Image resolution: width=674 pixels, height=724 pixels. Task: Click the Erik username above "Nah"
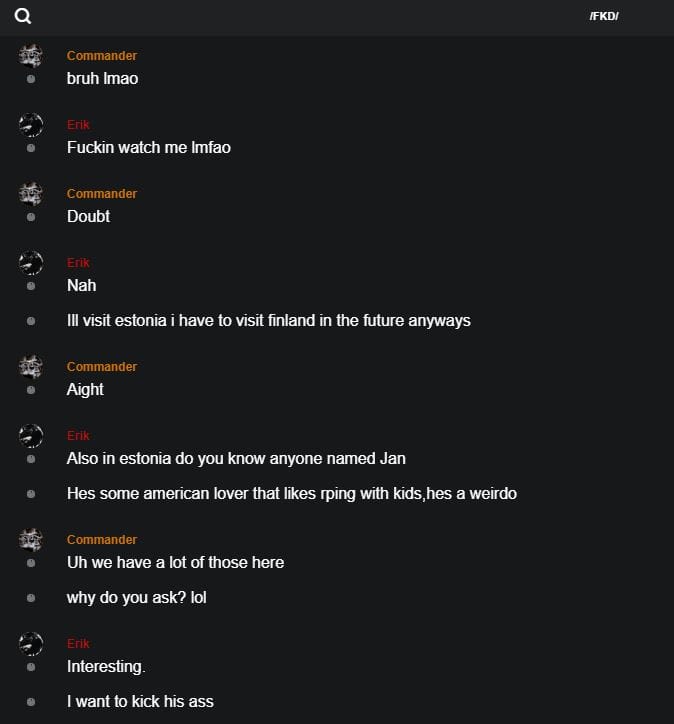click(x=78, y=263)
